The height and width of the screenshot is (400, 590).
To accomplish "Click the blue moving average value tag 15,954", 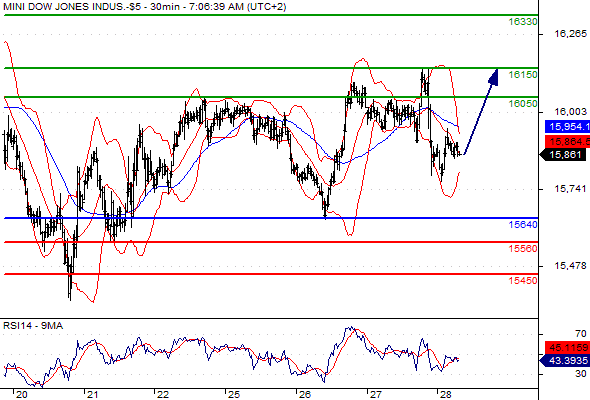I will (x=567, y=126).
